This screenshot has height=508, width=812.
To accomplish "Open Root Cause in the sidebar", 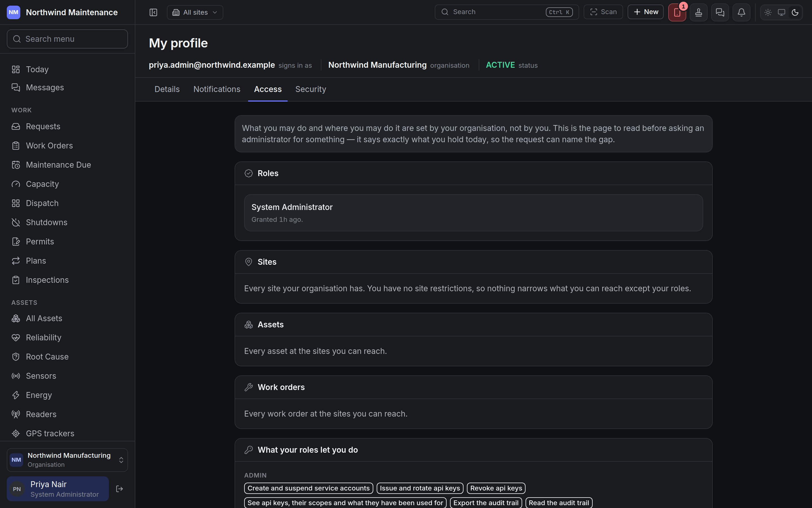I will click(67, 356).
